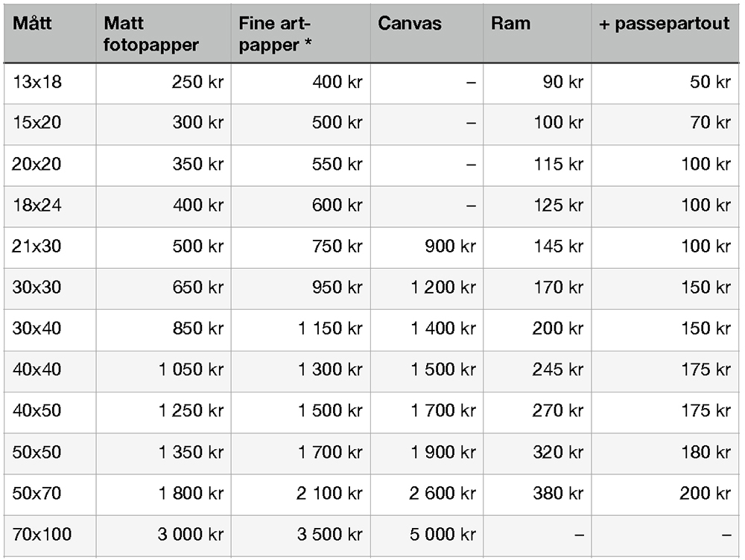
Task: Select the 70 kr passepartout price
Action: (x=710, y=123)
